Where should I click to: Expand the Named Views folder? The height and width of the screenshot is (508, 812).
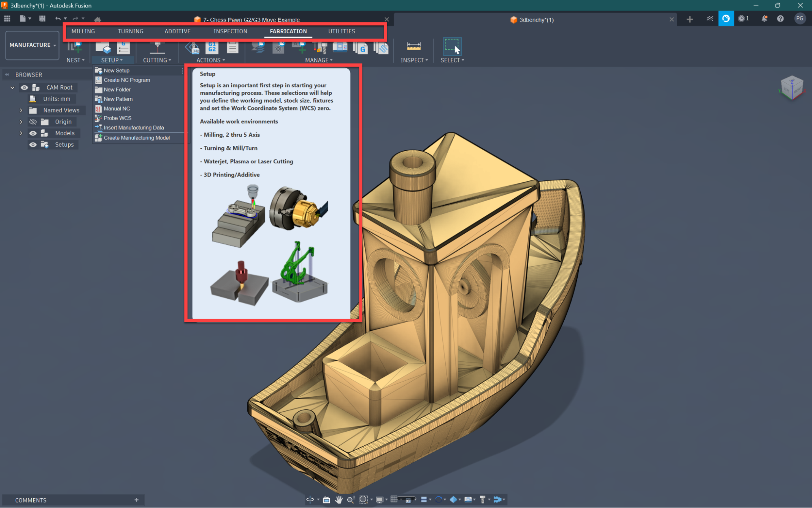tap(21, 111)
